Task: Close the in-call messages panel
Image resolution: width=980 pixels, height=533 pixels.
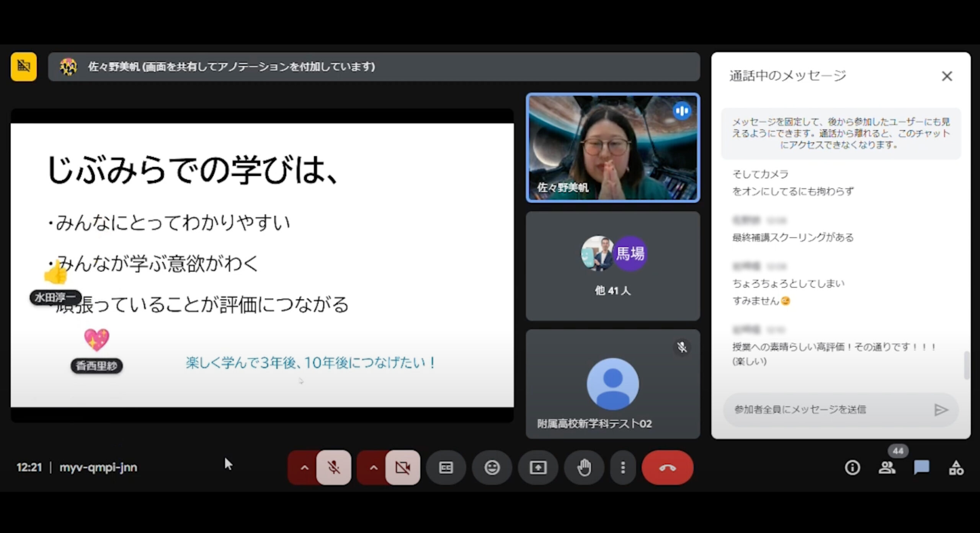Action: point(947,76)
